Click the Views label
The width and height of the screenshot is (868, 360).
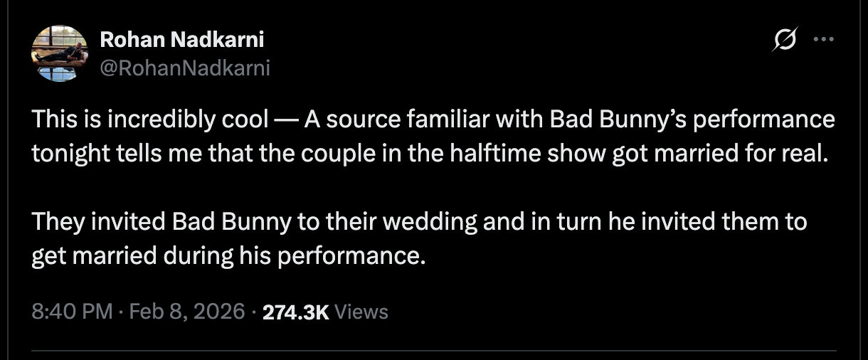click(361, 312)
